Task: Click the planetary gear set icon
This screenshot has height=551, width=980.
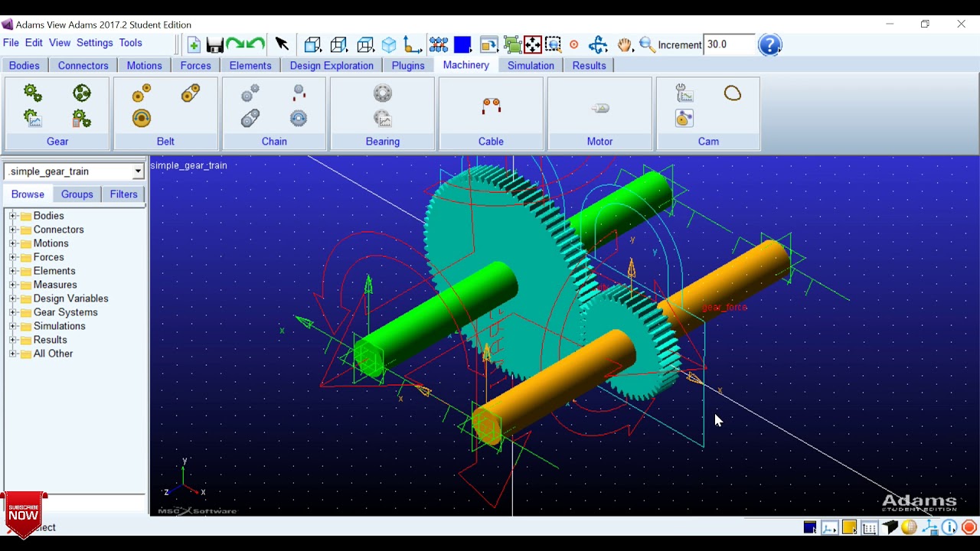Action: click(x=82, y=93)
